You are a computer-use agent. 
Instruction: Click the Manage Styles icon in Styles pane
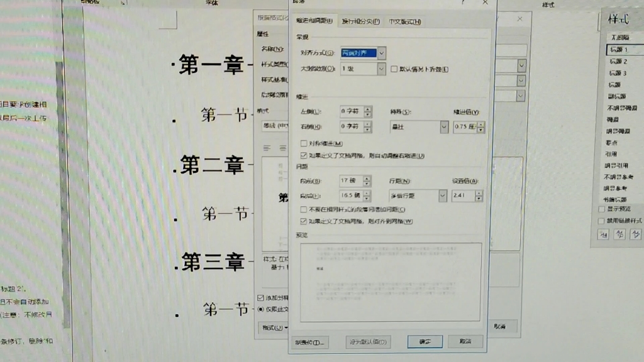[637, 234]
